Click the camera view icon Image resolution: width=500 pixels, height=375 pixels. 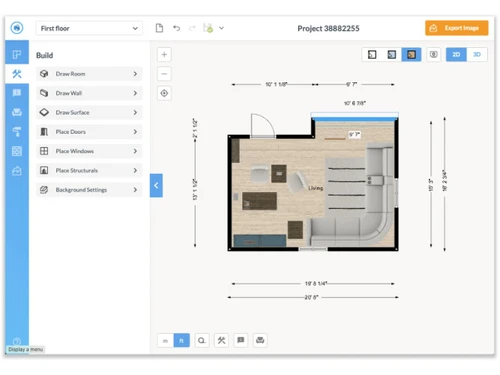click(x=433, y=54)
